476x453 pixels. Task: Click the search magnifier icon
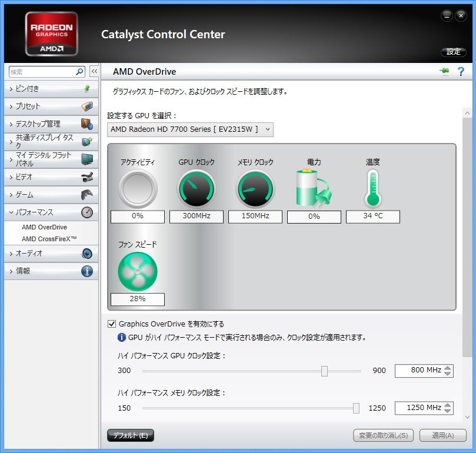79,72
